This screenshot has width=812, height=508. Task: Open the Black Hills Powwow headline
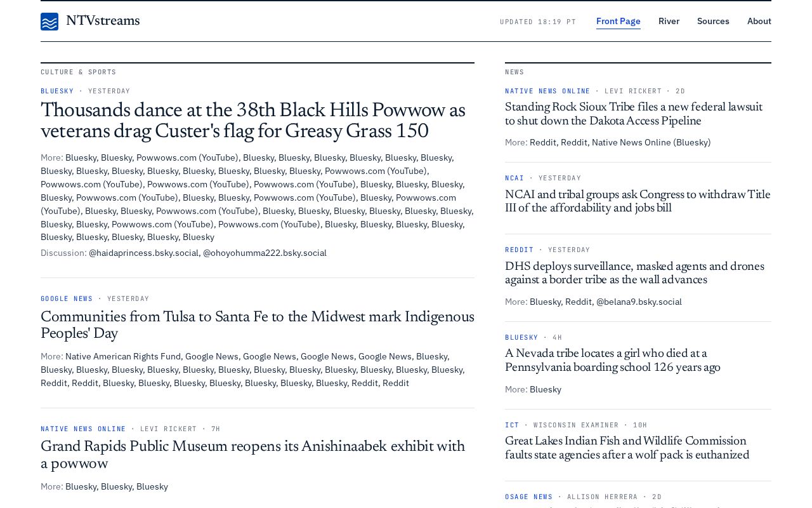tap(252, 121)
